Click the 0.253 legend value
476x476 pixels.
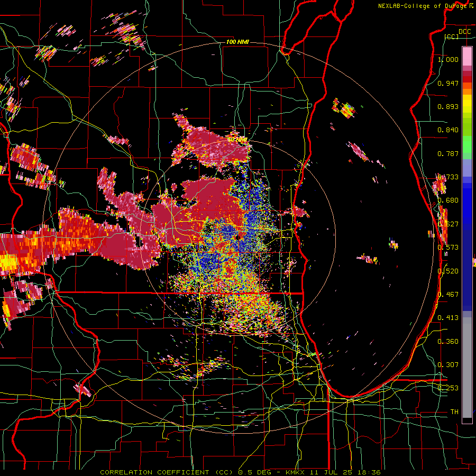point(448,388)
